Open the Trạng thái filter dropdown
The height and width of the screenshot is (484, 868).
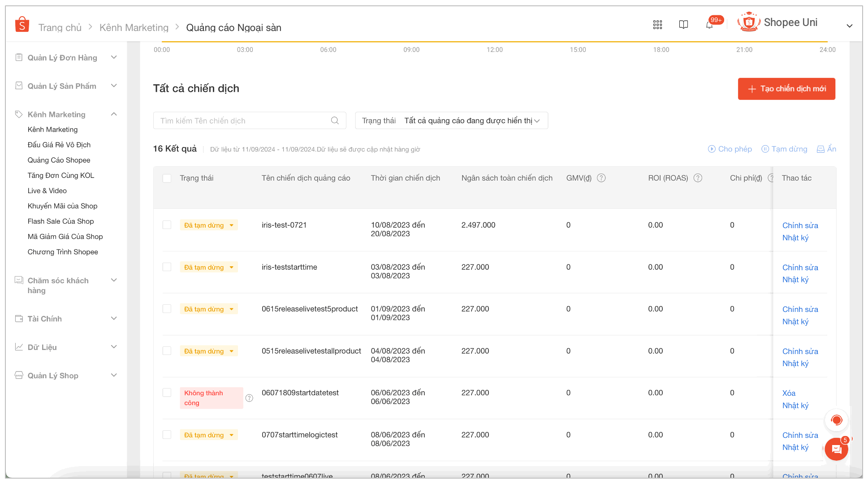[451, 121]
